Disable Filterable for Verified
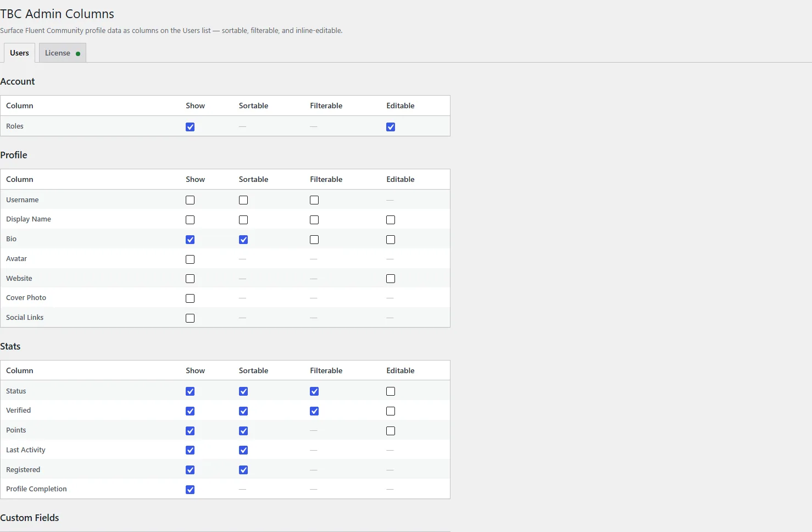The width and height of the screenshot is (812, 532). (314, 411)
